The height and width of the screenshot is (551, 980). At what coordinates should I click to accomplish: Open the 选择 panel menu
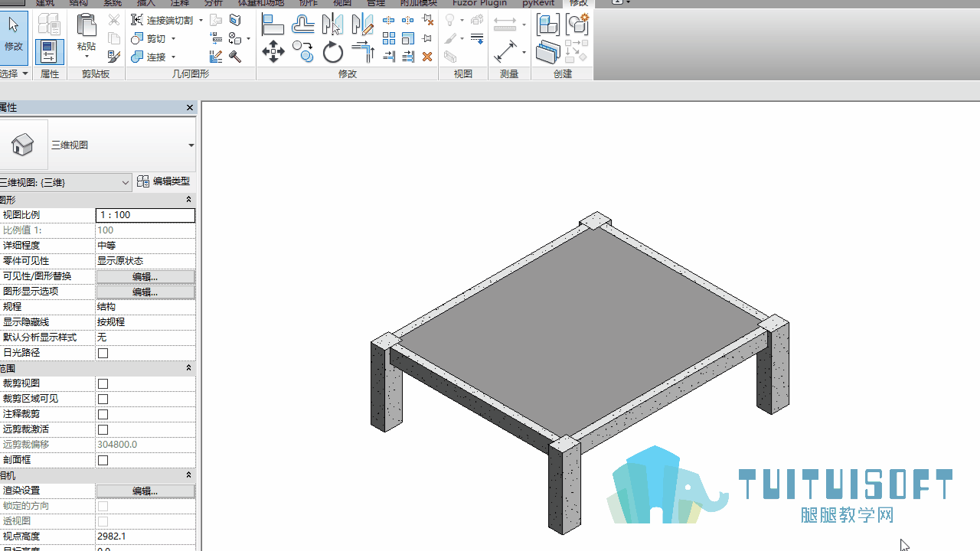(x=14, y=73)
